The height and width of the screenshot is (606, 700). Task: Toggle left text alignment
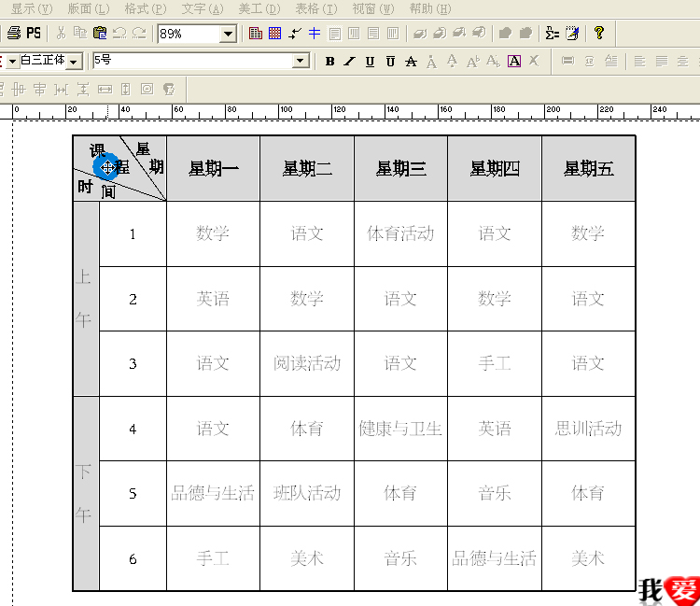pyautogui.click(x=639, y=62)
